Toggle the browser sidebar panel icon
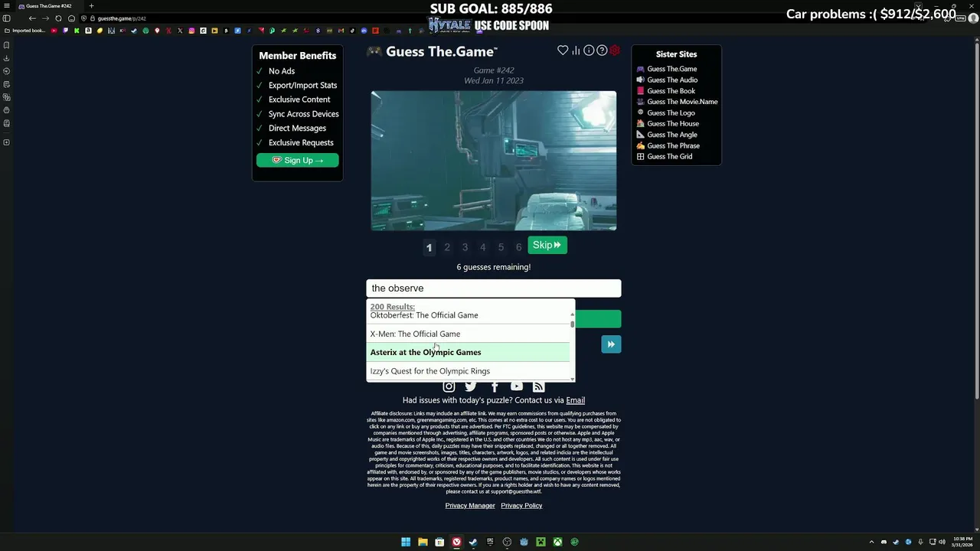This screenshot has width=980, height=551. point(6,18)
